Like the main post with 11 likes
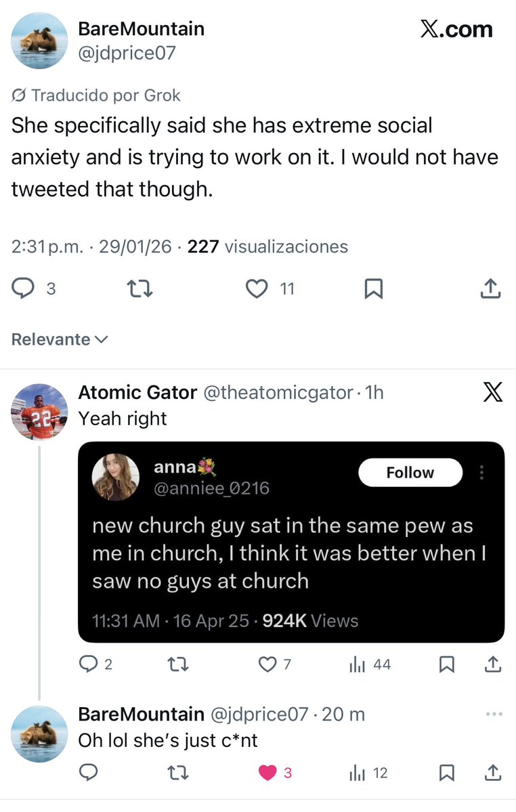The width and height of the screenshot is (516, 812). [257, 289]
